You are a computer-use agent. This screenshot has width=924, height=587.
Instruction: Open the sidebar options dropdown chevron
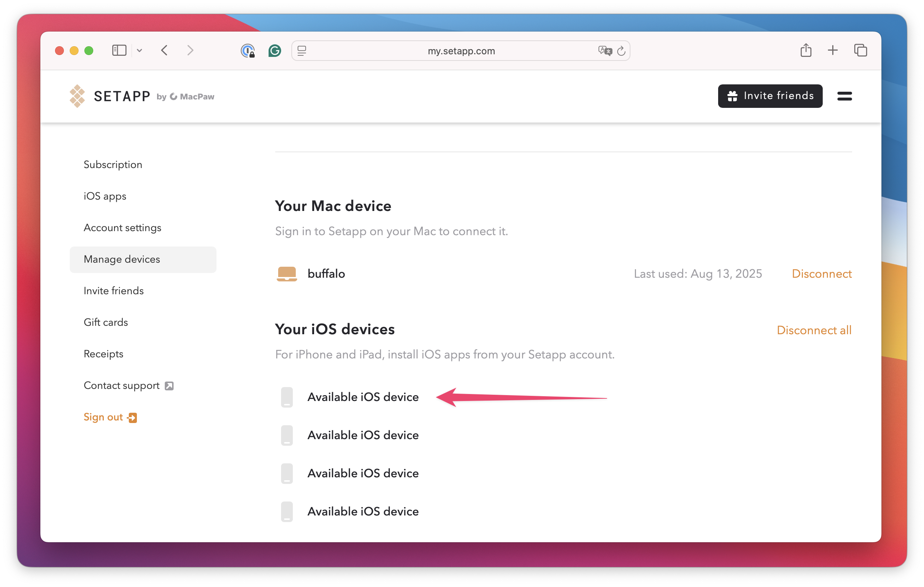(139, 51)
